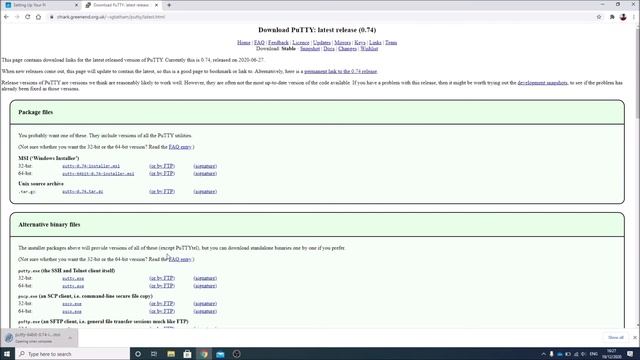Open signature for 64-bit MSI installer
The width and height of the screenshot is (640, 360).
tap(205, 173)
